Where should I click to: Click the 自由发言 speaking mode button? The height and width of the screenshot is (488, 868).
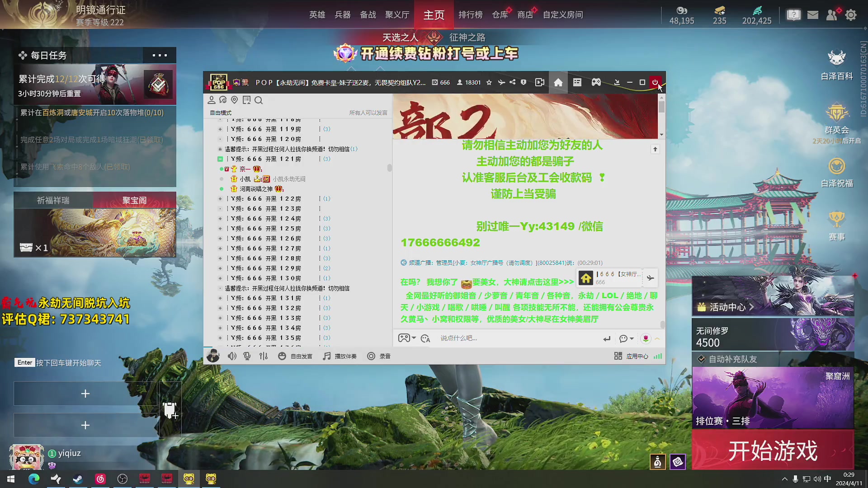[295, 356]
